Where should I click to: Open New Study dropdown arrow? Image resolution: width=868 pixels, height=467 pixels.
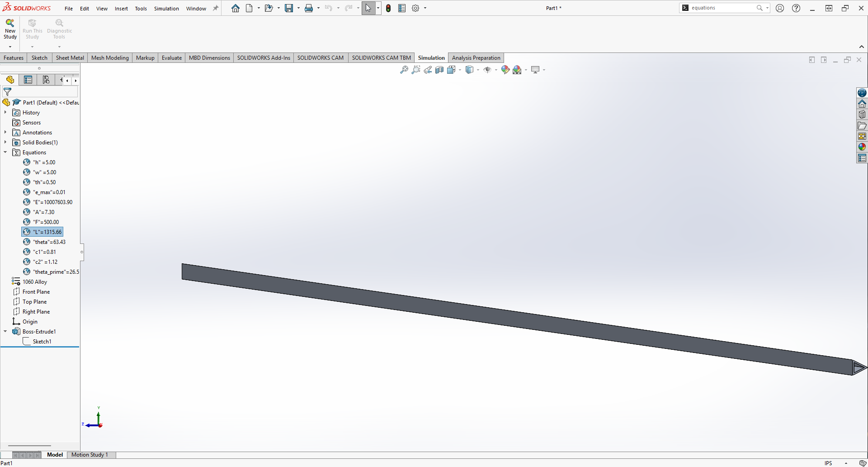[x=10, y=47]
